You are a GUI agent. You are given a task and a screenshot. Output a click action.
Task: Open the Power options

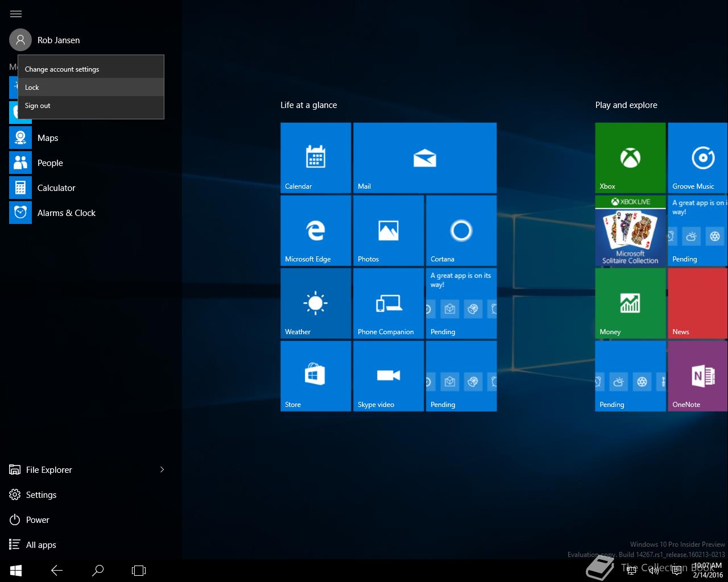click(91, 519)
